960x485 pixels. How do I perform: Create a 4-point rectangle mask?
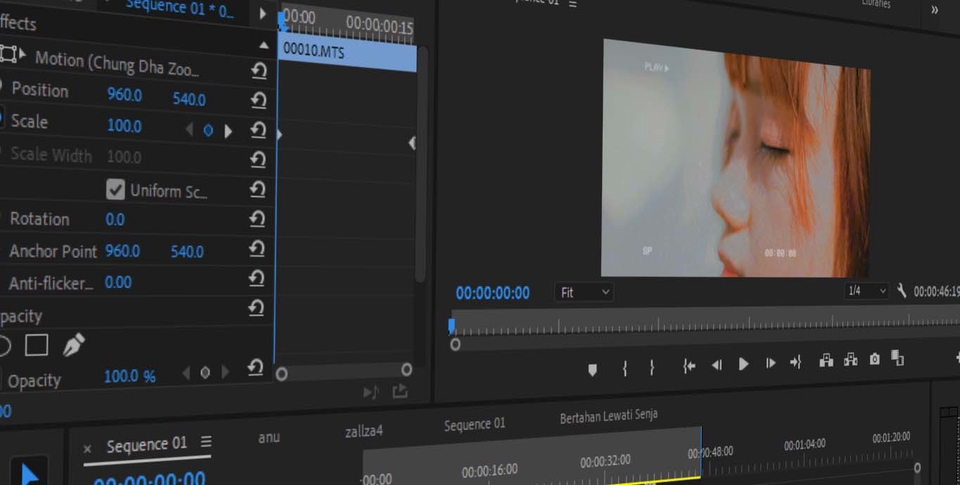(37, 345)
